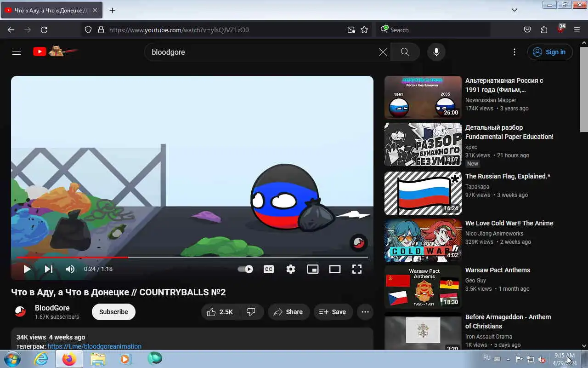The height and width of the screenshot is (368, 588).
Task: Run the YouTube search with magnifier button
Action: [405, 52]
